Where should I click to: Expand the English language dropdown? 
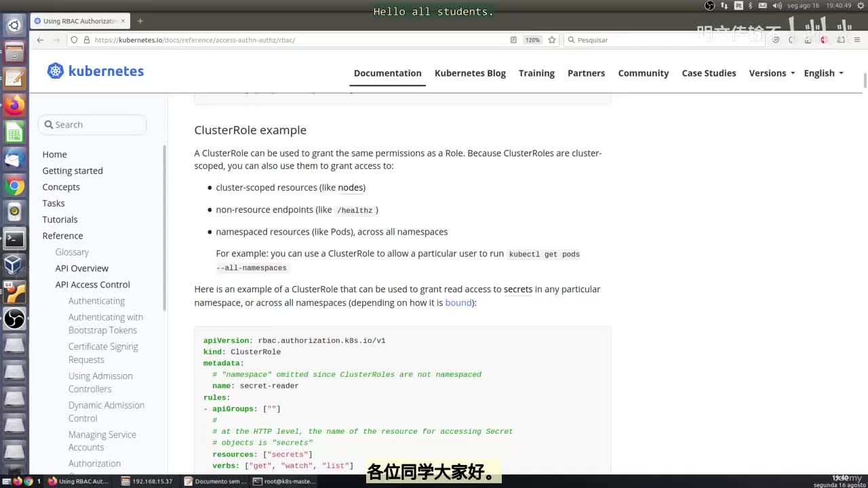tap(823, 73)
